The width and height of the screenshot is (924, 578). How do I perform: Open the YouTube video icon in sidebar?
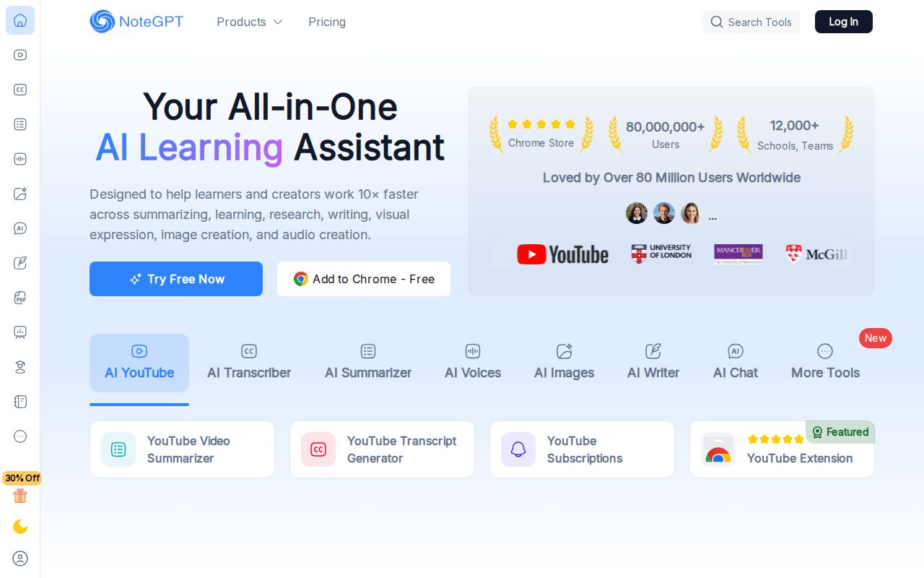pos(20,55)
